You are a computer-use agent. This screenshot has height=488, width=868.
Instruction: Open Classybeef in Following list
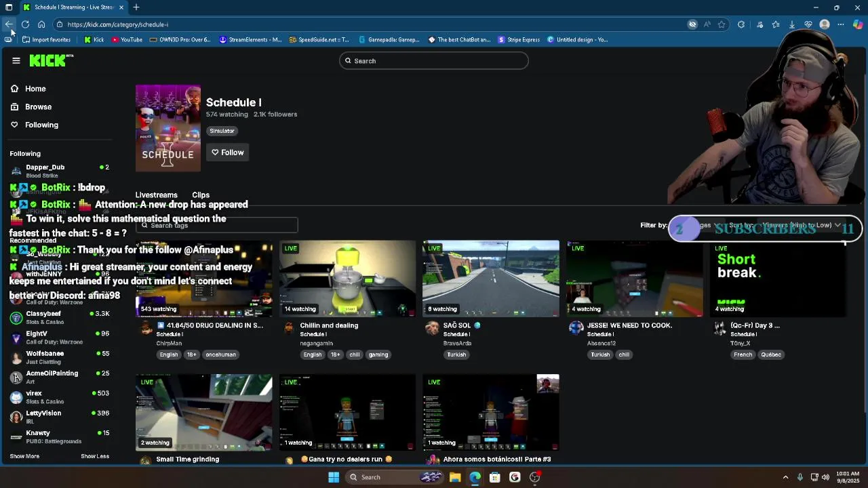pos(60,317)
